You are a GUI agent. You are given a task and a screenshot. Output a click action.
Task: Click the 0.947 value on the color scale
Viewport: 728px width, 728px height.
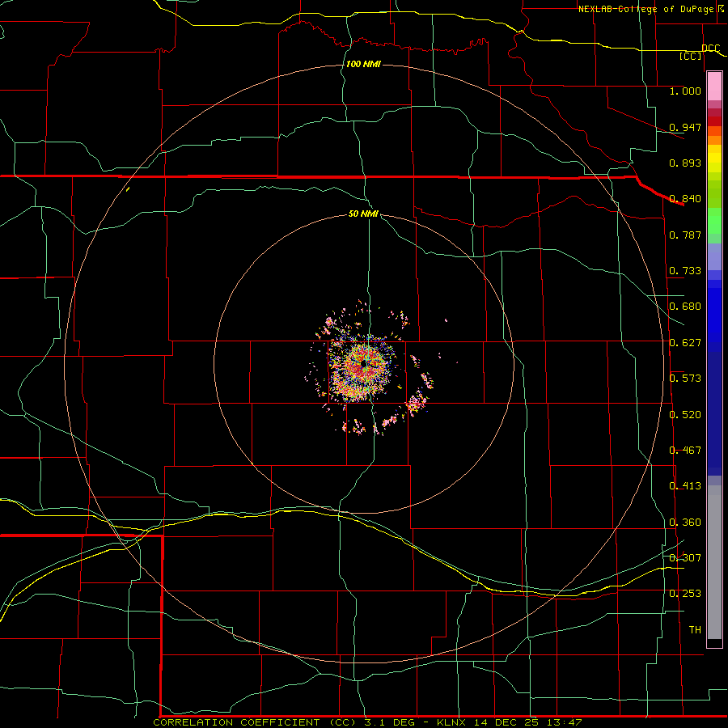pos(685,127)
